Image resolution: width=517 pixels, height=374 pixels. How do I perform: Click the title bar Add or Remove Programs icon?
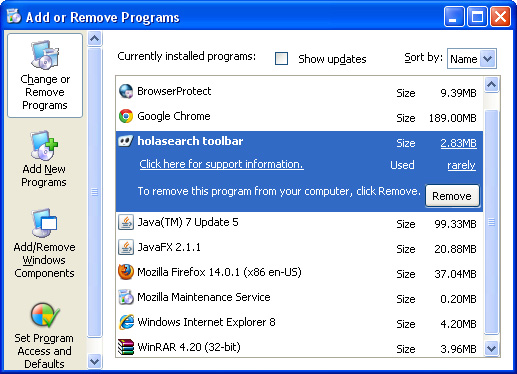[x=14, y=16]
